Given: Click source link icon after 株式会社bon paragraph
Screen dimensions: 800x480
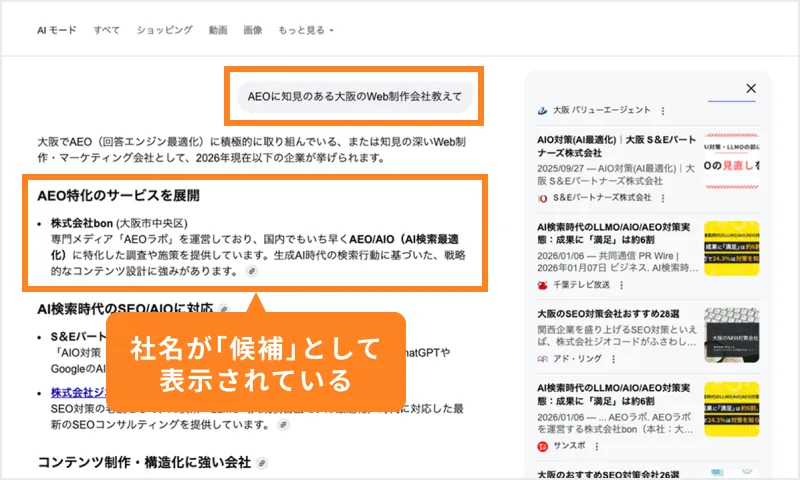Looking at the screenshot, I should pos(252,272).
